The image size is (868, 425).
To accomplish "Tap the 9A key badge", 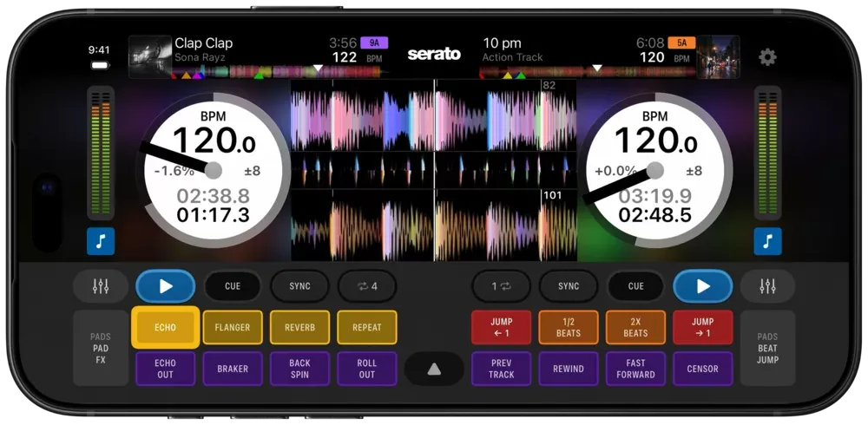I will point(374,42).
